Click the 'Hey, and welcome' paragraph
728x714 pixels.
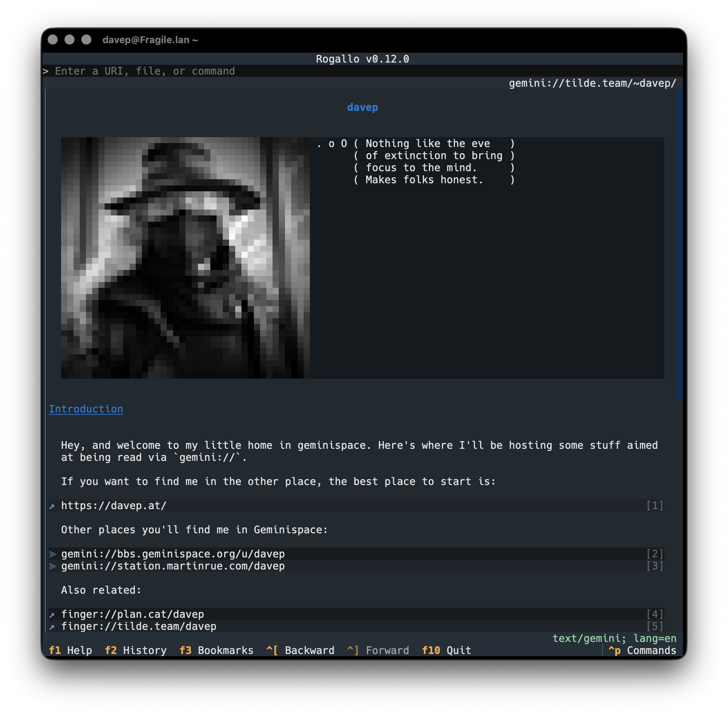[x=359, y=451]
